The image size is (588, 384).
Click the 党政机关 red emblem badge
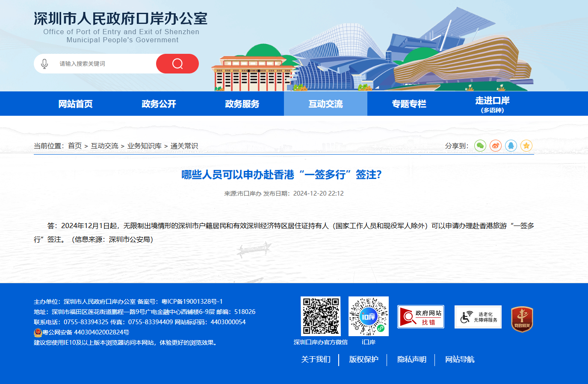click(522, 319)
